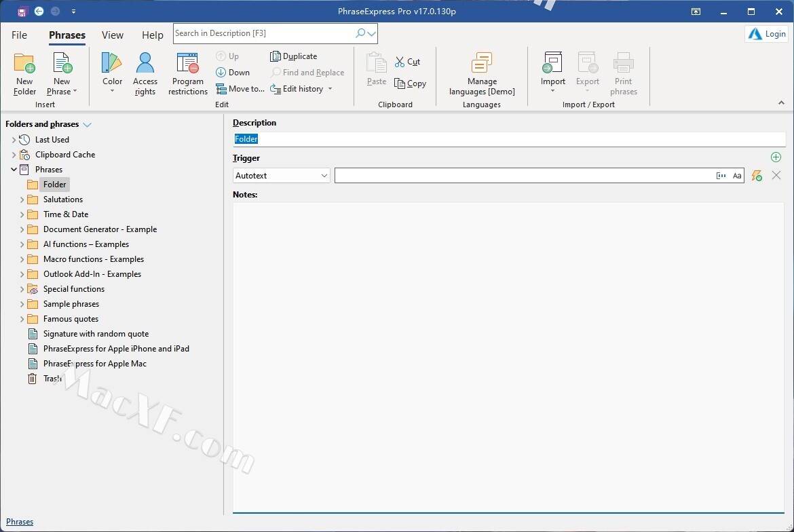Screen dimensions: 794x532
Task: Click the New Phrase ribbon icon
Action: pos(62,74)
